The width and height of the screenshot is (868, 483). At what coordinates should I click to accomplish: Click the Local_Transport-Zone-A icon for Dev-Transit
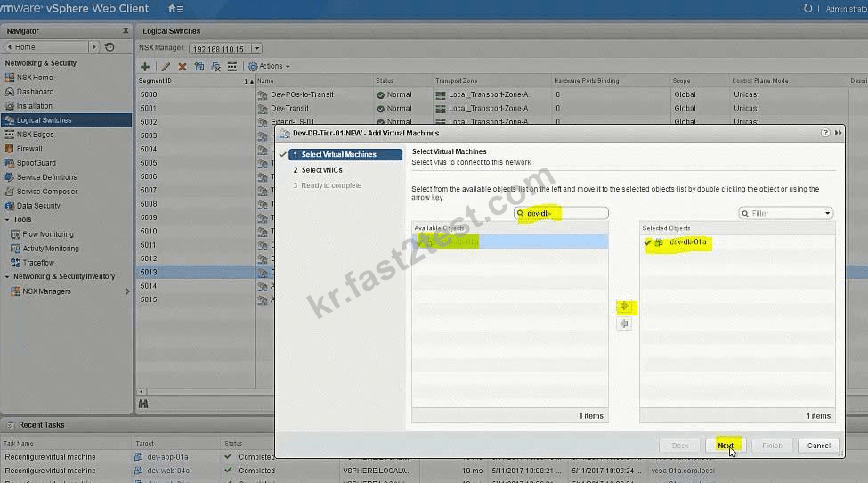(x=441, y=109)
